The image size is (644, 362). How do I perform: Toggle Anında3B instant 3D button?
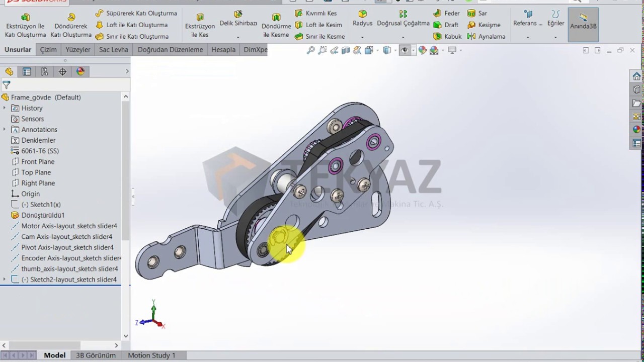point(583,24)
